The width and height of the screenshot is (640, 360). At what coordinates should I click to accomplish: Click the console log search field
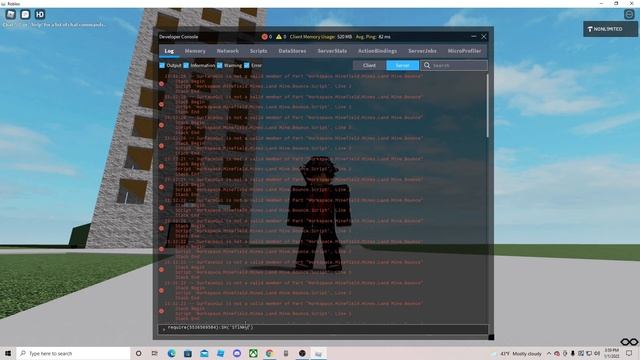(x=454, y=65)
